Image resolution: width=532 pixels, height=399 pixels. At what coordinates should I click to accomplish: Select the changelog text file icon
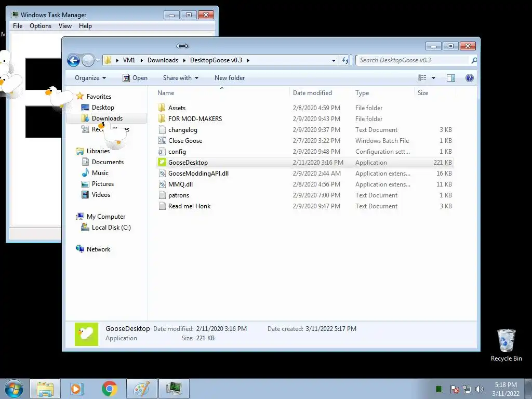162,129
